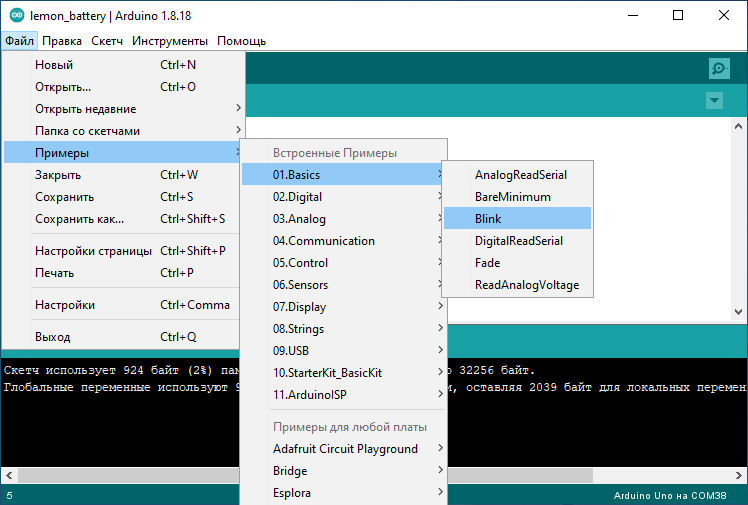Open the Скетч menu
748x505 pixels.
[107, 41]
